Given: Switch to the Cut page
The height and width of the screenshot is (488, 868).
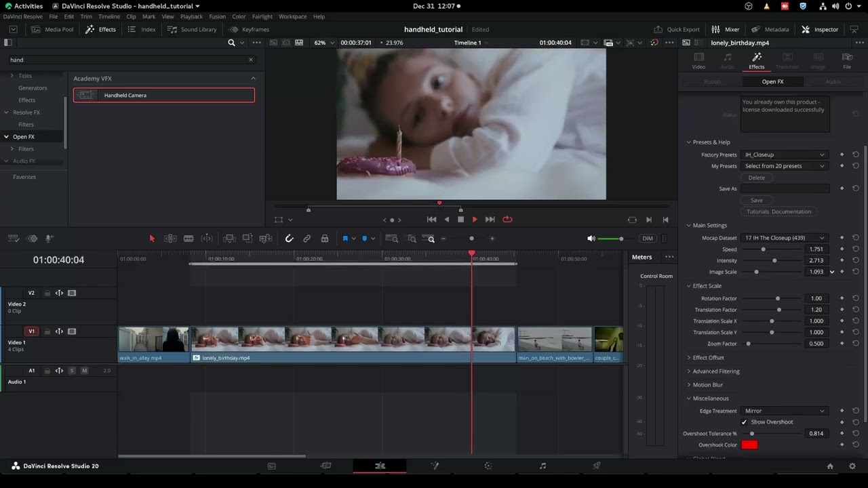Looking at the screenshot, I should tap(326, 466).
